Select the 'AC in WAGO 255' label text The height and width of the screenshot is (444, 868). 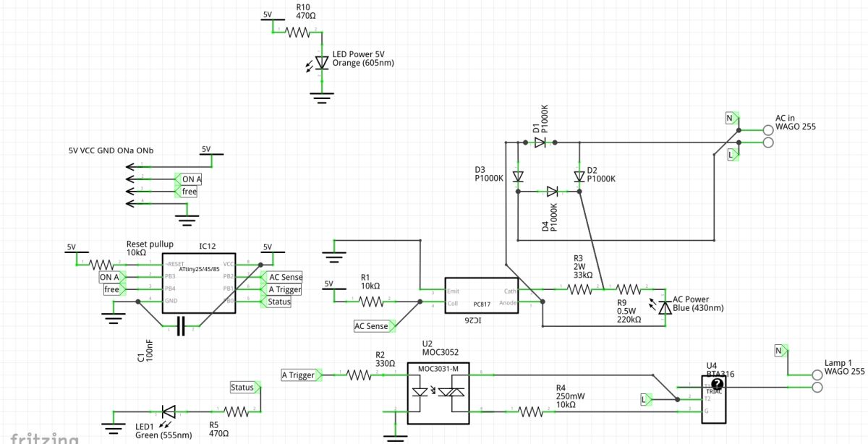796,122
